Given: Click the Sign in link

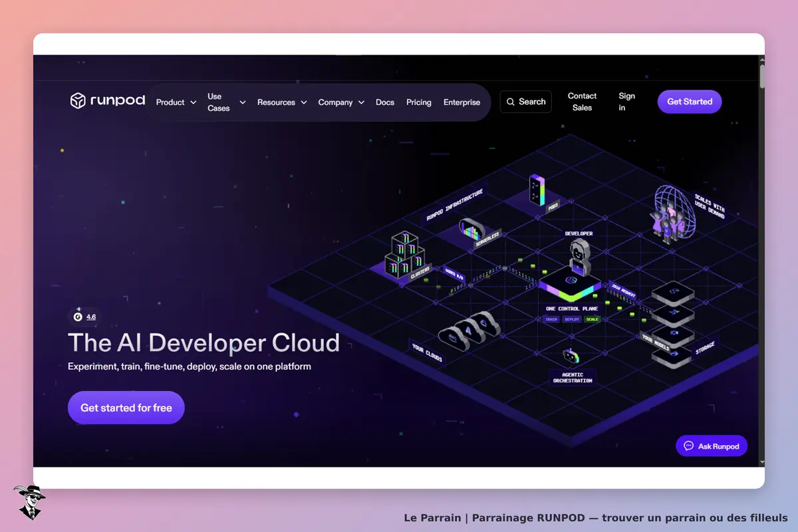Looking at the screenshot, I should point(626,102).
